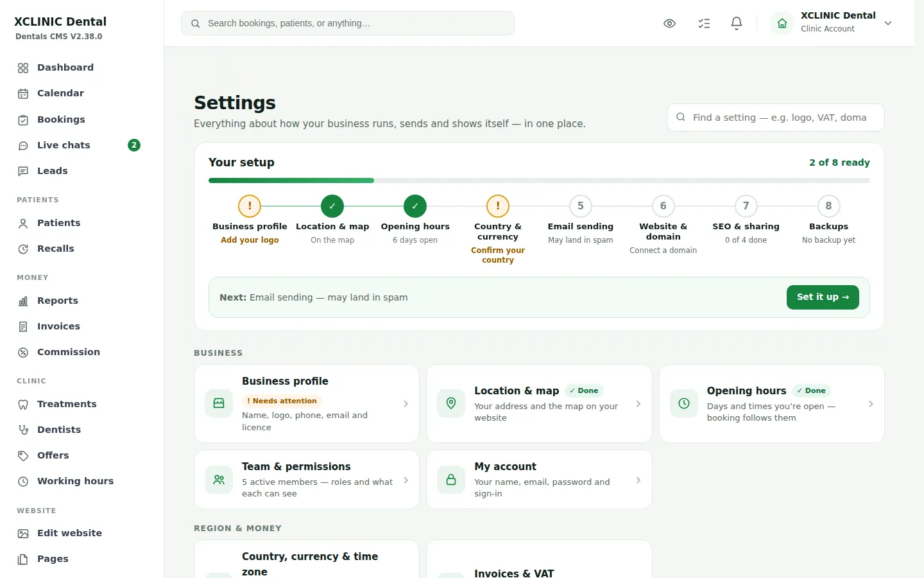Viewport: 924px width, 578px height.
Task: Select the Country & currency warning step
Action: (x=498, y=206)
